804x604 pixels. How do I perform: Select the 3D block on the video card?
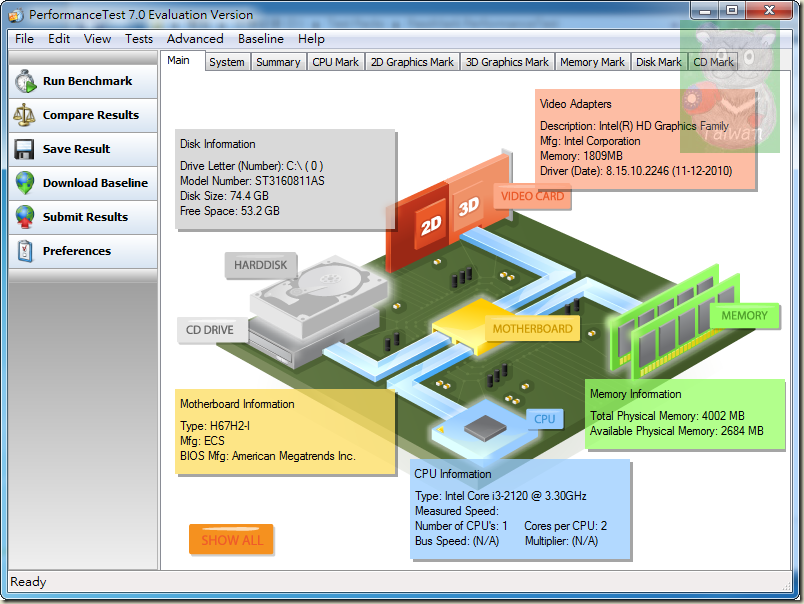click(x=467, y=208)
